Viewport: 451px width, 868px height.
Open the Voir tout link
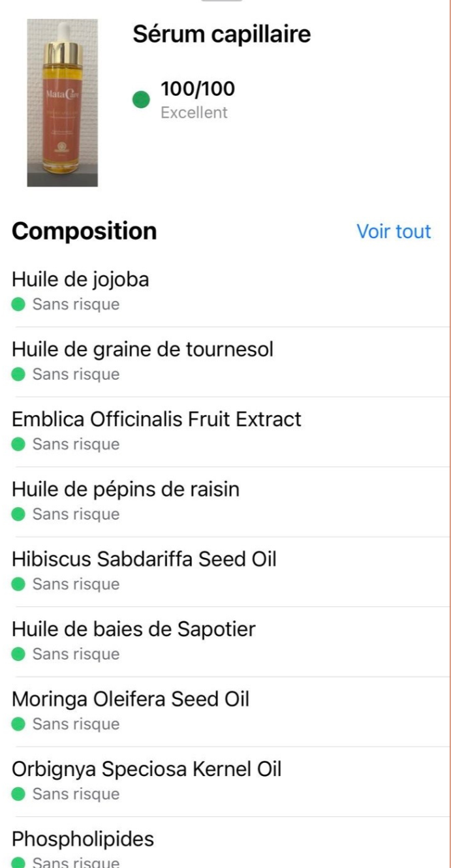(x=394, y=231)
